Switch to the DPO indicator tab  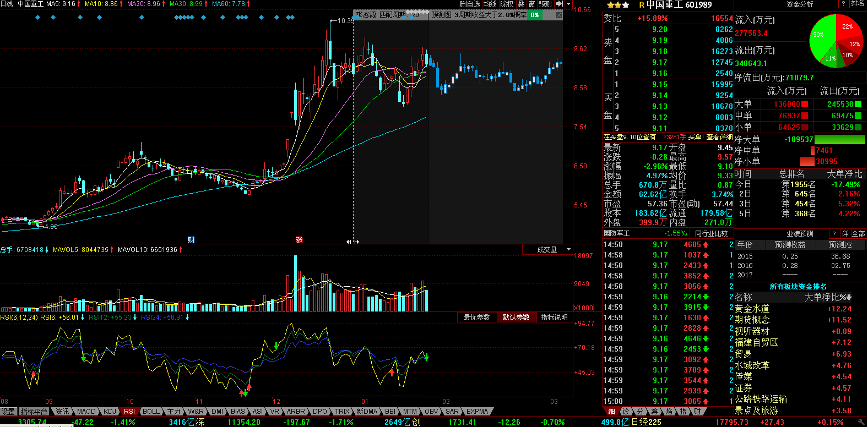(x=320, y=412)
